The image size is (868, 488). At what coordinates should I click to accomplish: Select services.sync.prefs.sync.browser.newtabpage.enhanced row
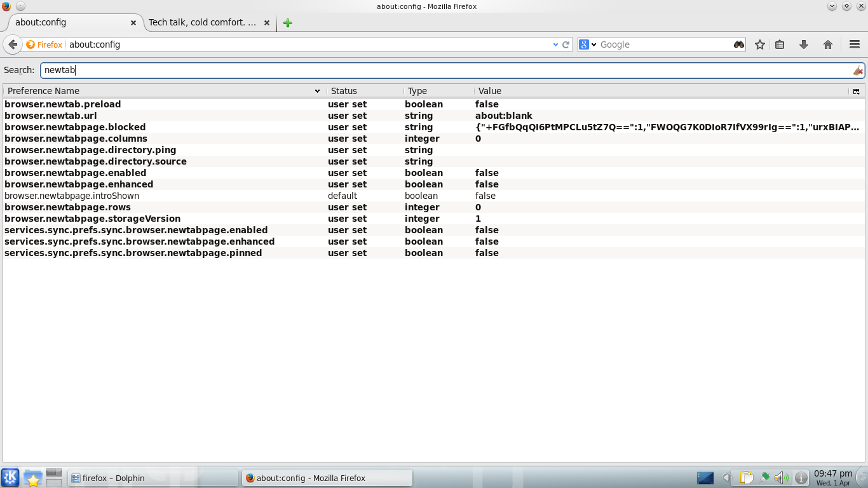pos(433,241)
